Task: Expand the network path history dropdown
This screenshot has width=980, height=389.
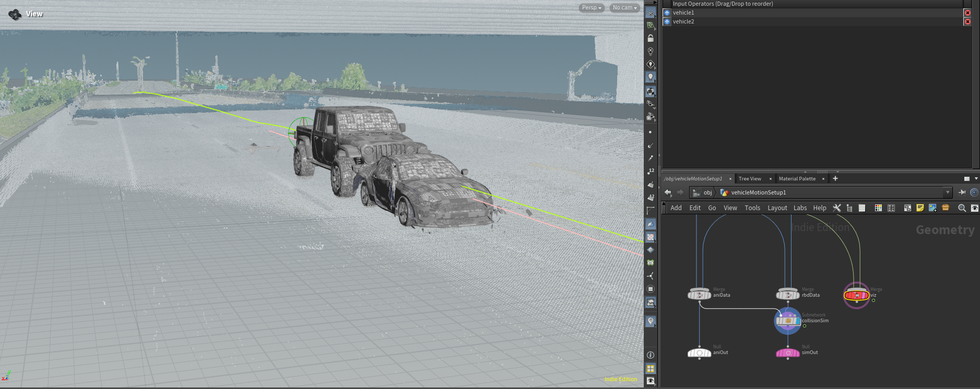Action: (x=948, y=192)
